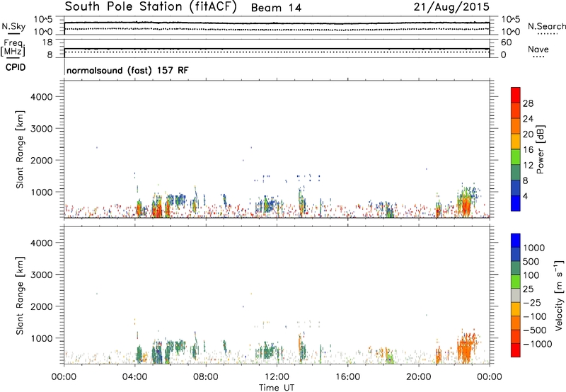
Task: Click the "20:00" time axis tick label
Action: pyautogui.click(x=419, y=377)
